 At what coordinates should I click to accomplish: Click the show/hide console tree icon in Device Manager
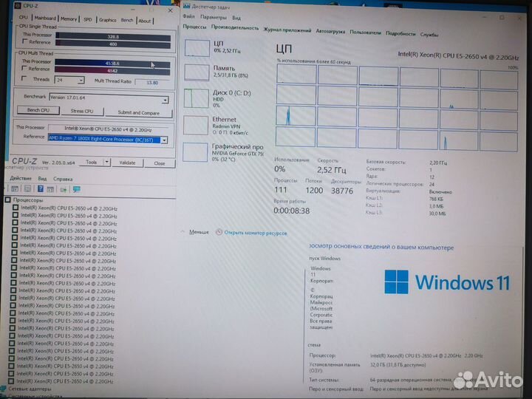[15, 189]
